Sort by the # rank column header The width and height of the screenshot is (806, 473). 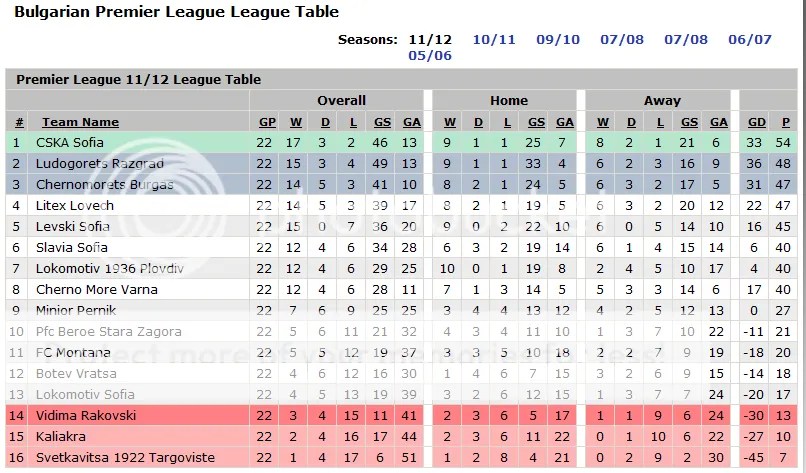(19, 122)
